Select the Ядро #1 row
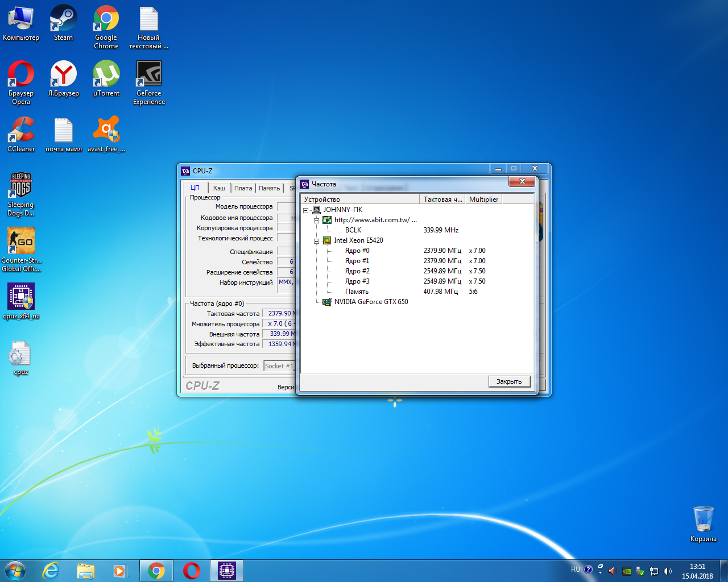This screenshot has width=728, height=582. click(x=357, y=261)
